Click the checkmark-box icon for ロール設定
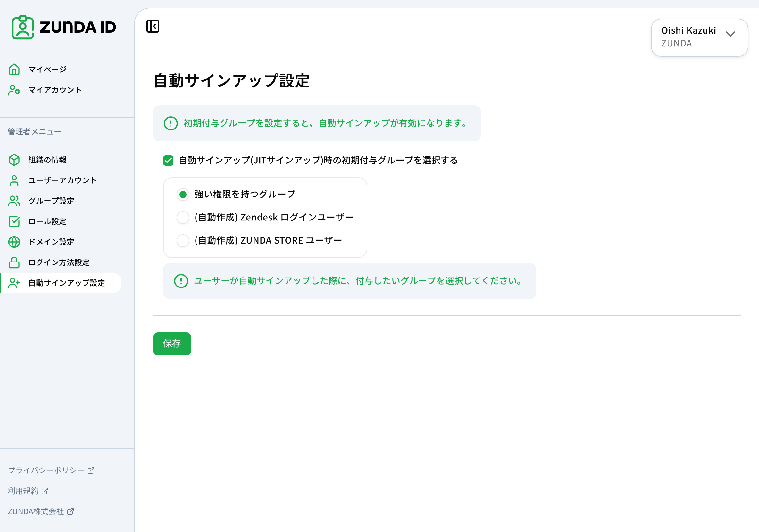The width and height of the screenshot is (759, 532). pyautogui.click(x=14, y=221)
